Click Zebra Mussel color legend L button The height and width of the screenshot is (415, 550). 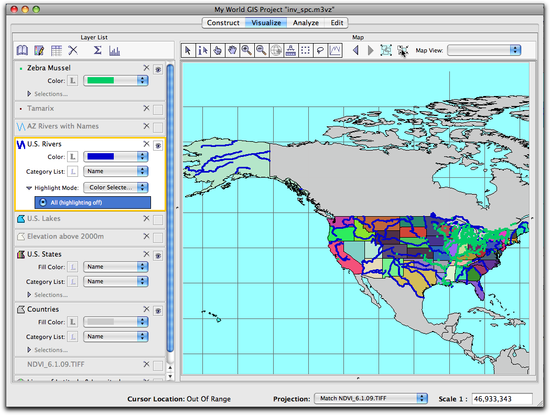(x=73, y=81)
